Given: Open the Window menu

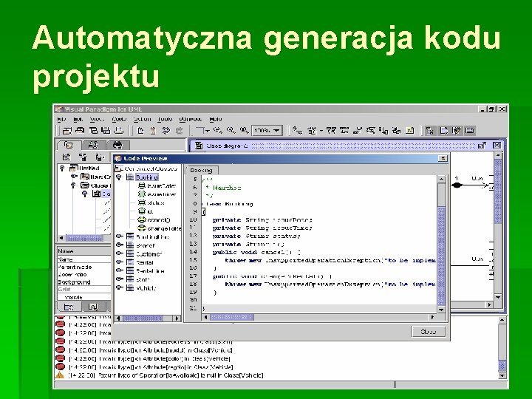Looking at the screenshot, I should point(190,120).
